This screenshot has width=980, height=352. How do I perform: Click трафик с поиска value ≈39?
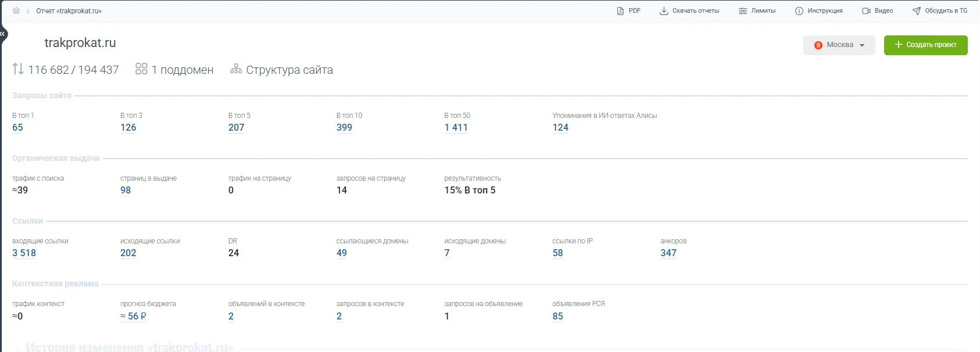20,190
